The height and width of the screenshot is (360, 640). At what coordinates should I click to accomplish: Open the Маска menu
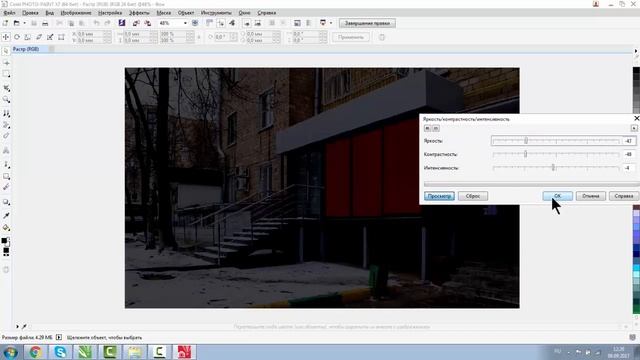point(164,13)
